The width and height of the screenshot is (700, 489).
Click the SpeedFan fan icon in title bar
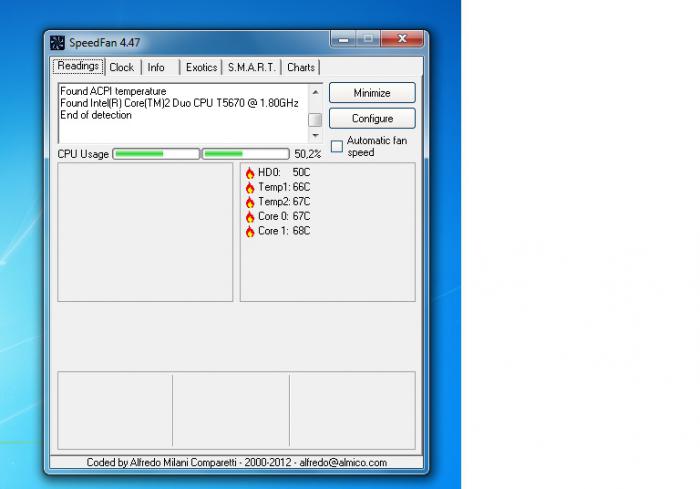pos(57,43)
